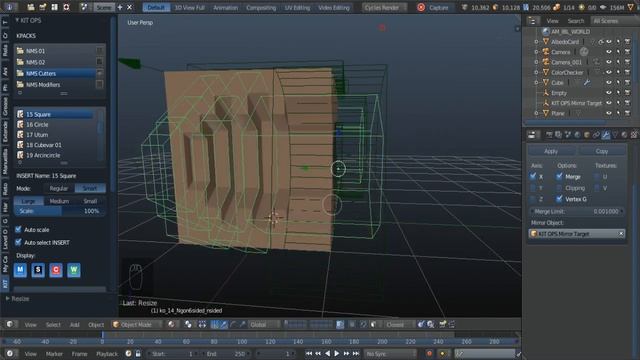Image resolution: width=640 pixels, height=360 pixels.
Task: Click the Blender info editor icon
Action: tap(10, 7)
